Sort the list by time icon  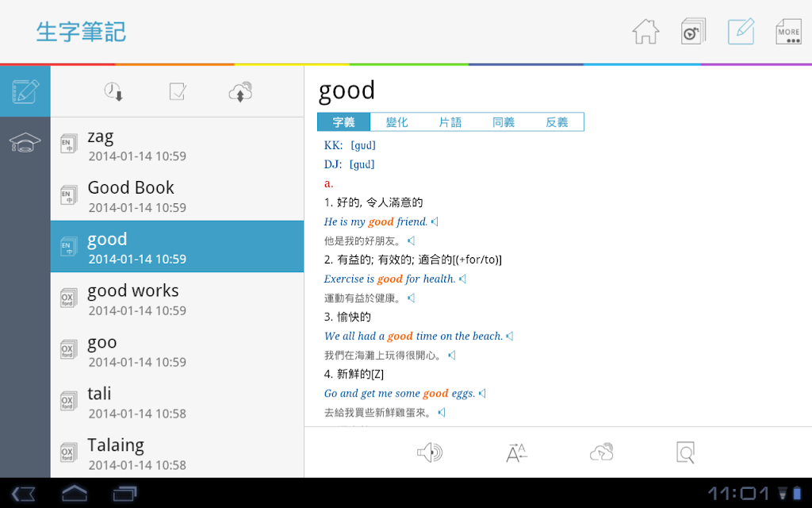click(113, 92)
